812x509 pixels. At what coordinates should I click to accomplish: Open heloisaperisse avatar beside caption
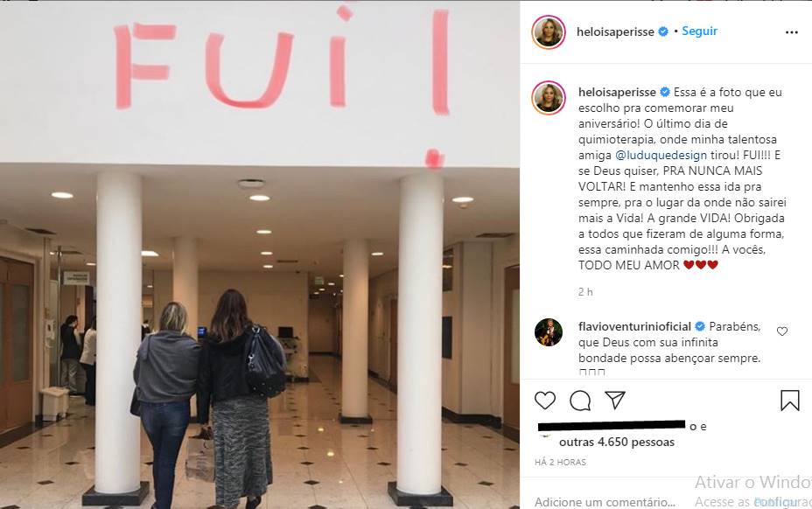click(x=549, y=97)
